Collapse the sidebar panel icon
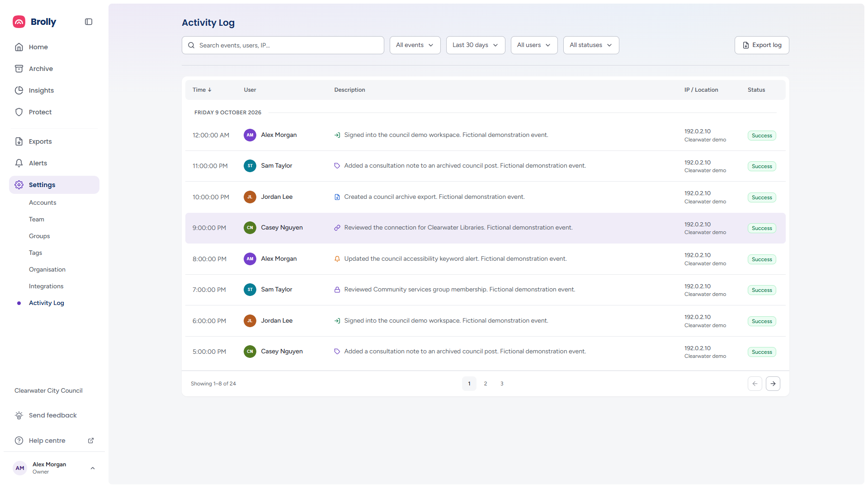The height and width of the screenshot is (488, 868). (x=89, y=22)
